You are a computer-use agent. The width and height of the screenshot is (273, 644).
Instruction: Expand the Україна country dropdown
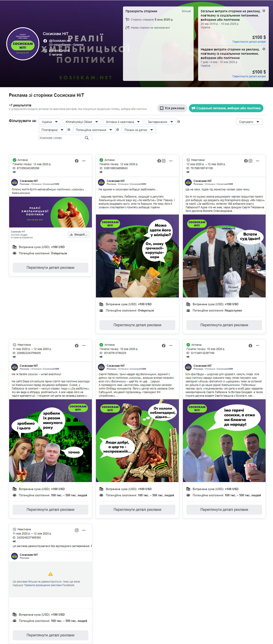coord(50,122)
